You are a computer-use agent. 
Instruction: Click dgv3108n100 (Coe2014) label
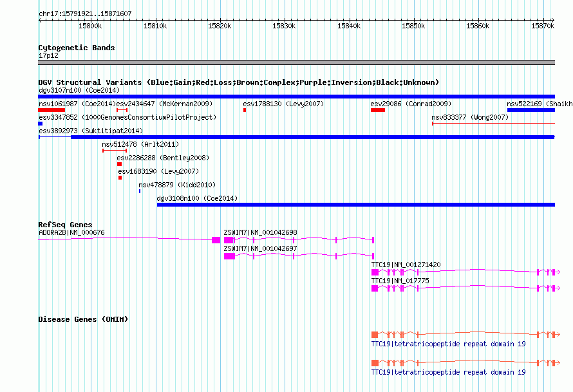(x=198, y=198)
